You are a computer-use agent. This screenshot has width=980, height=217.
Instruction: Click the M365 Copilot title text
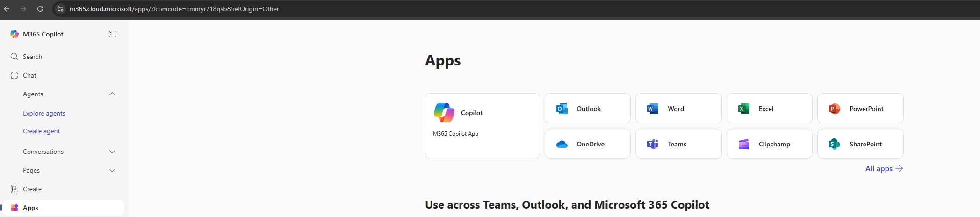[x=43, y=34]
